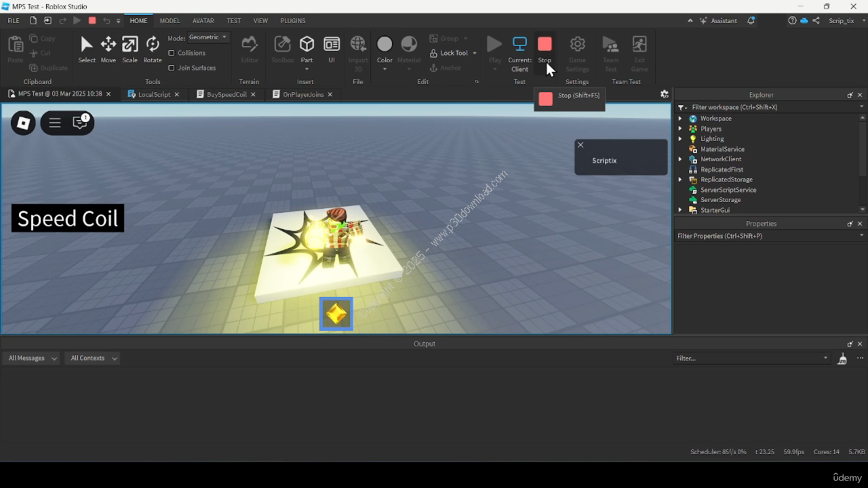The image size is (868, 488).
Task: Enable the Join Surfaces checkbox
Action: [x=172, y=68]
